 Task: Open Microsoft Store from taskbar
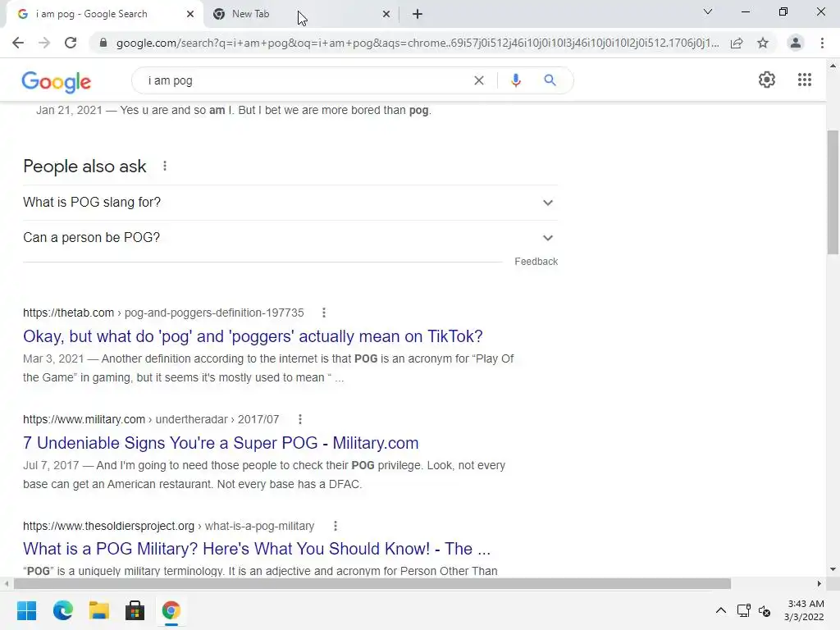135,610
